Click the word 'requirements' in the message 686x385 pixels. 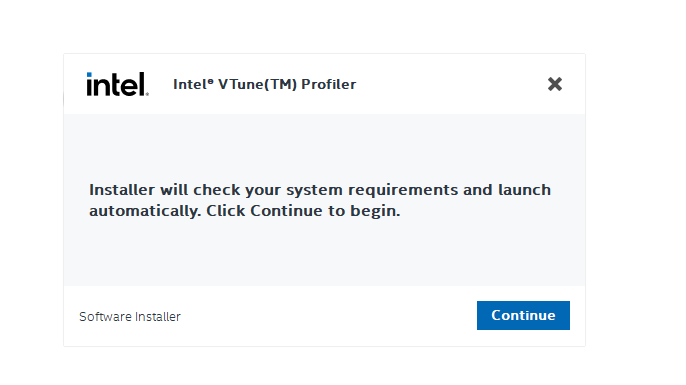pos(402,190)
